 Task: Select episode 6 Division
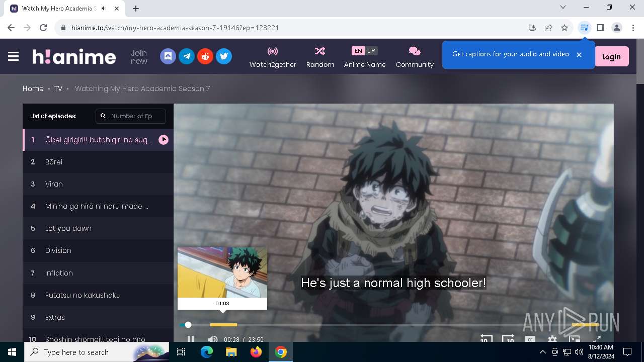98,250
